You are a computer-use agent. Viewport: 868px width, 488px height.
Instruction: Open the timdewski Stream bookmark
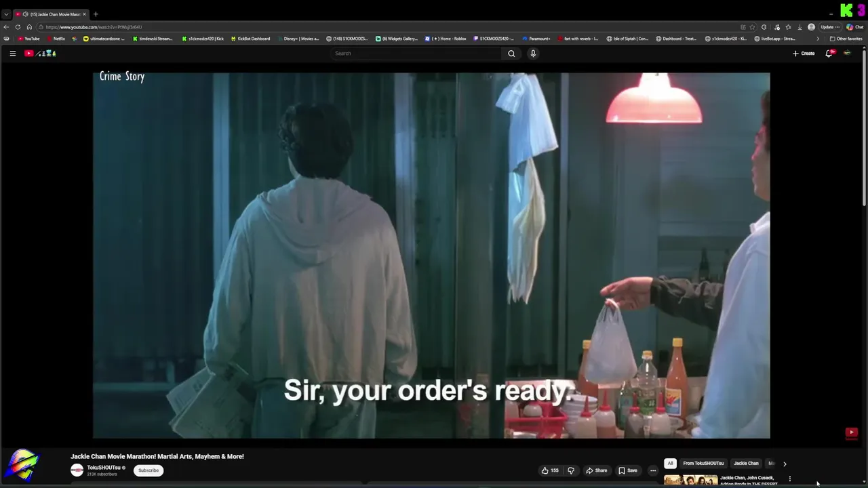(x=152, y=39)
